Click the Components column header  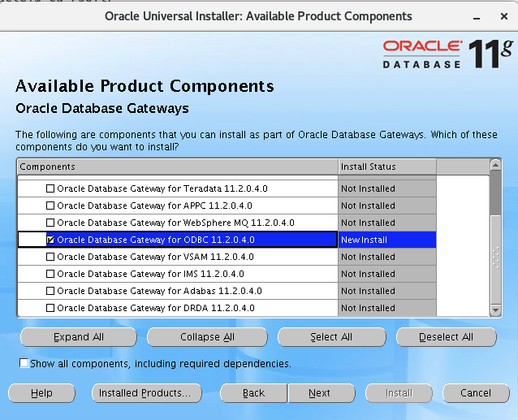178,167
